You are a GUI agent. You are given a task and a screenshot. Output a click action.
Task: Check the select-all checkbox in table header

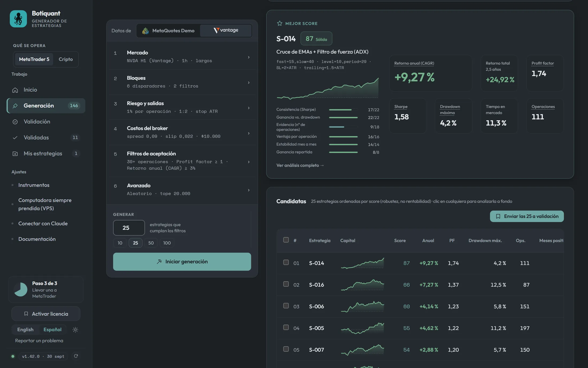[286, 240]
